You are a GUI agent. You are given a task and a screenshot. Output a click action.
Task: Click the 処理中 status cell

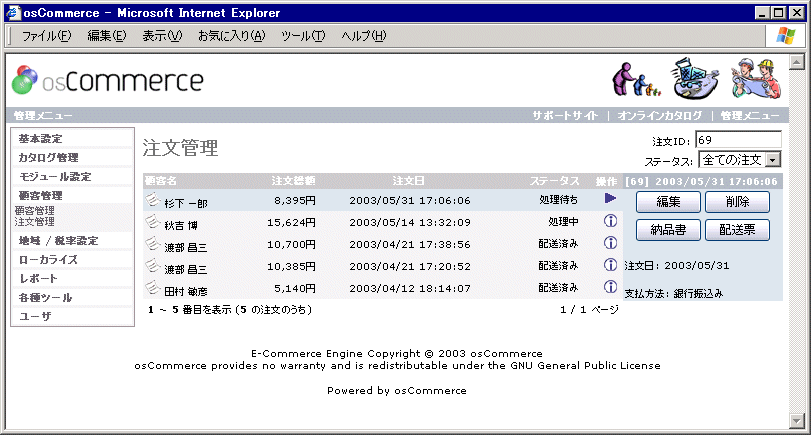[563, 221]
